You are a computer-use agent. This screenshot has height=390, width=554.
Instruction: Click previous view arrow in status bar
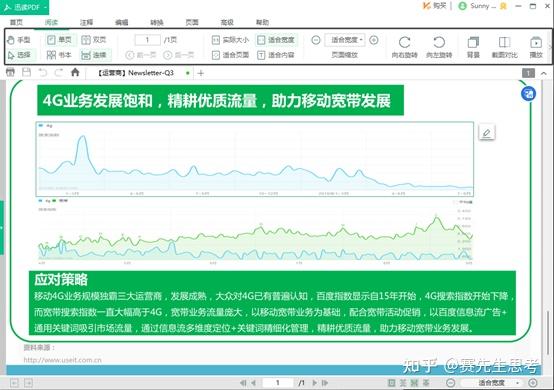pos(14,383)
